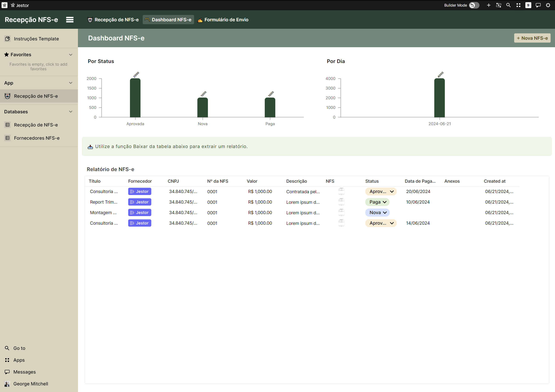Click the Aprovada bar in Por Status chart
The image size is (555, 392).
point(135,98)
